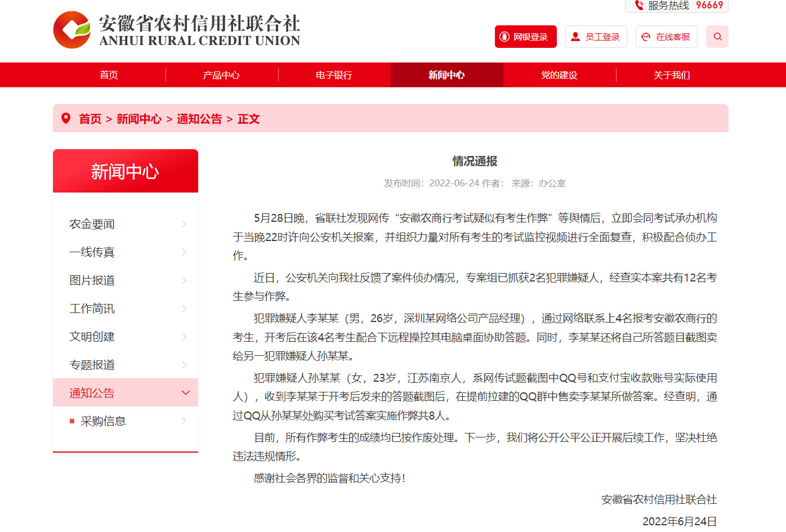The image size is (786, 532).
Task: Click chevron arrow beside 工作简讯
Action: click(x=184, y=309)
